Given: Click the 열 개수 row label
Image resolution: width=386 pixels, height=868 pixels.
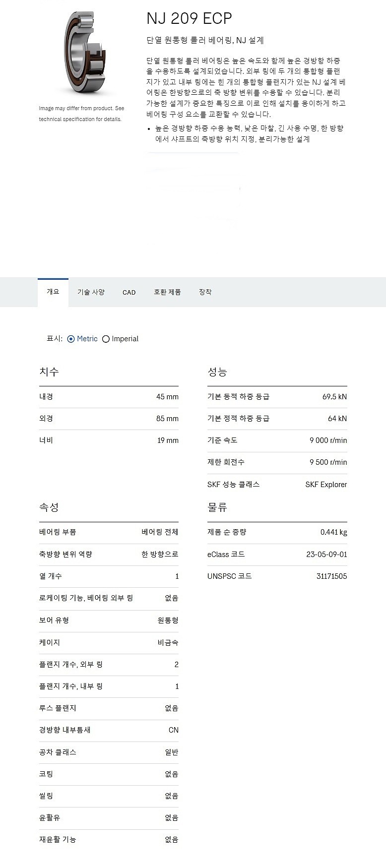Looking at the screenshot, I should (51, 576).
